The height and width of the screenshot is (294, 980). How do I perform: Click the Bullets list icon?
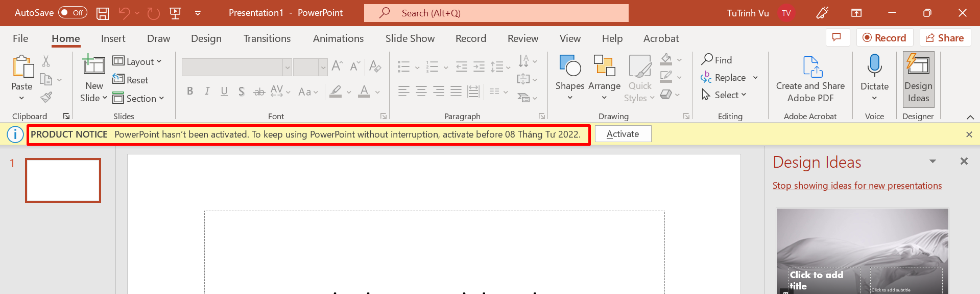(403, 66)
